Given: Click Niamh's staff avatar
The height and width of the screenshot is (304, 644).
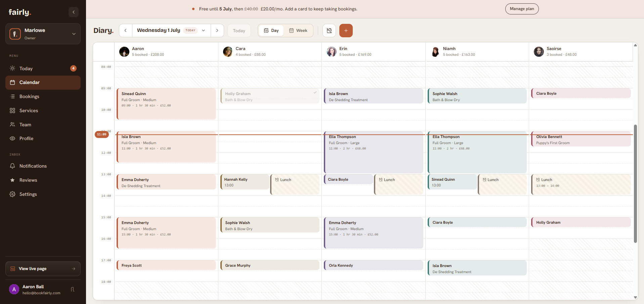Looking at the screenshot, I should (435, 52).
